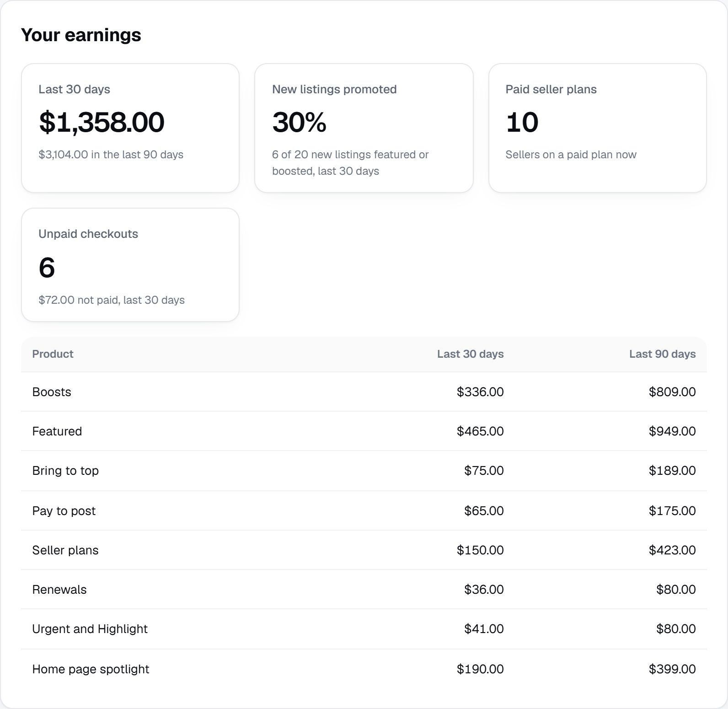Select the "Urgent and Highlight" row label
The width and height of the screenshot is (728, 709).
pos(90,629)
